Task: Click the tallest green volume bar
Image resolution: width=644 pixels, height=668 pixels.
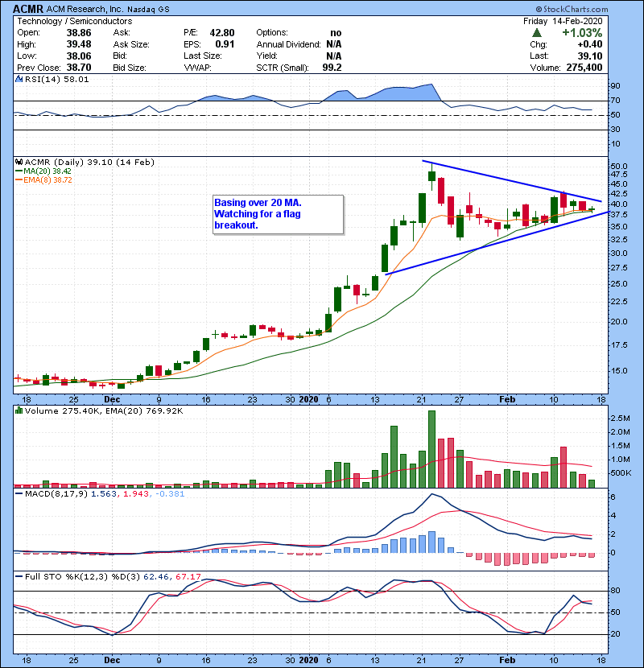Action: 431,449
